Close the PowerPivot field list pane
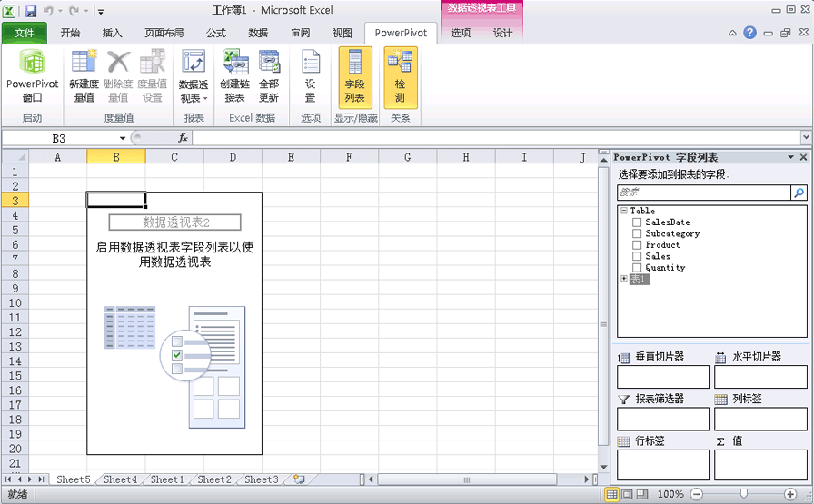 pyautogui.click(x=803, y=157)
